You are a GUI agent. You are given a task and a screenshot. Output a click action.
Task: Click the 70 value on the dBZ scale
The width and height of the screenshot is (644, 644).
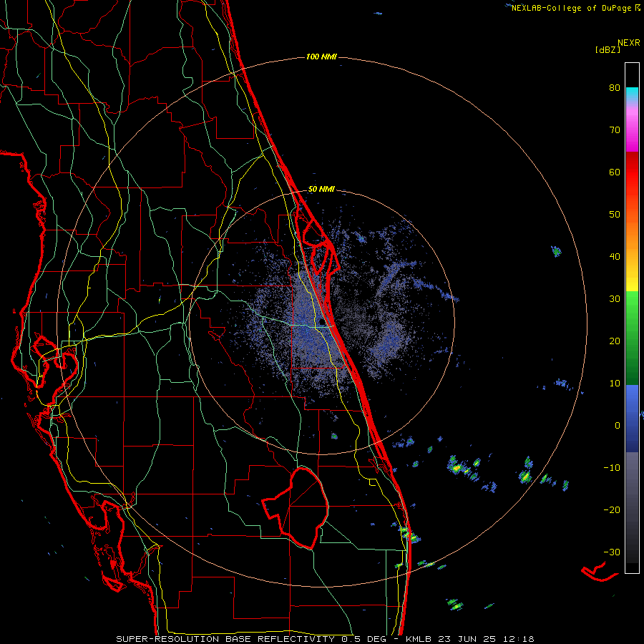point(615,130)
